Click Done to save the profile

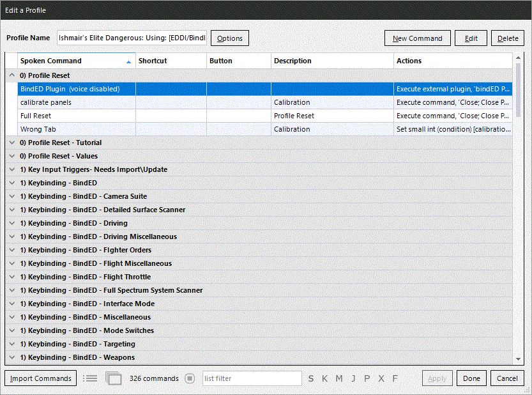(471, 378)
